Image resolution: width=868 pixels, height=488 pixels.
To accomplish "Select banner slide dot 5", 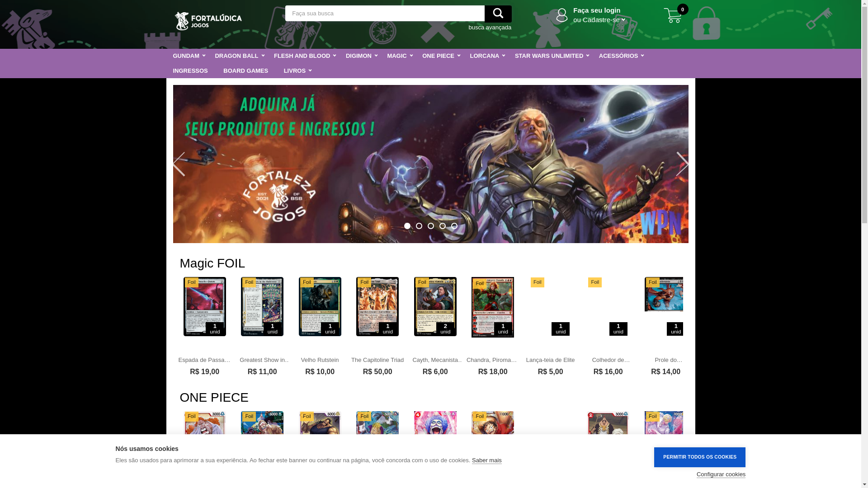I will click(454, 226).
